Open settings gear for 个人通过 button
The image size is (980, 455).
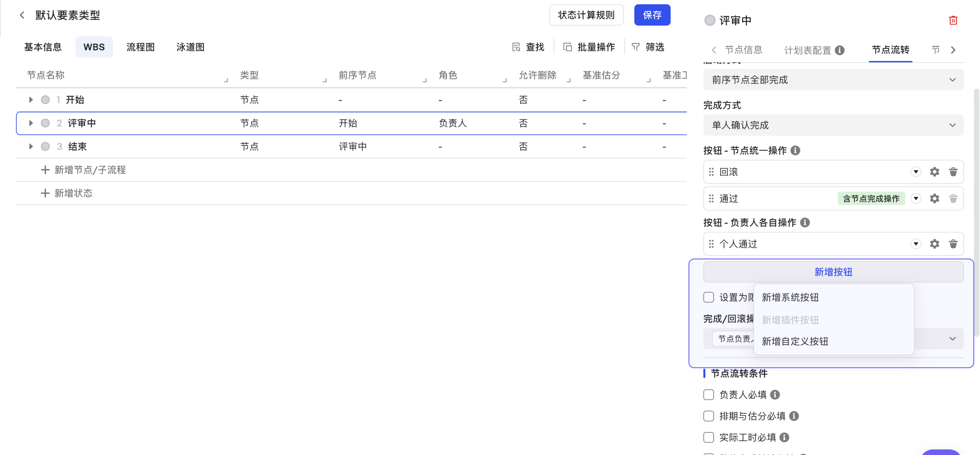[x=934, y=244]
